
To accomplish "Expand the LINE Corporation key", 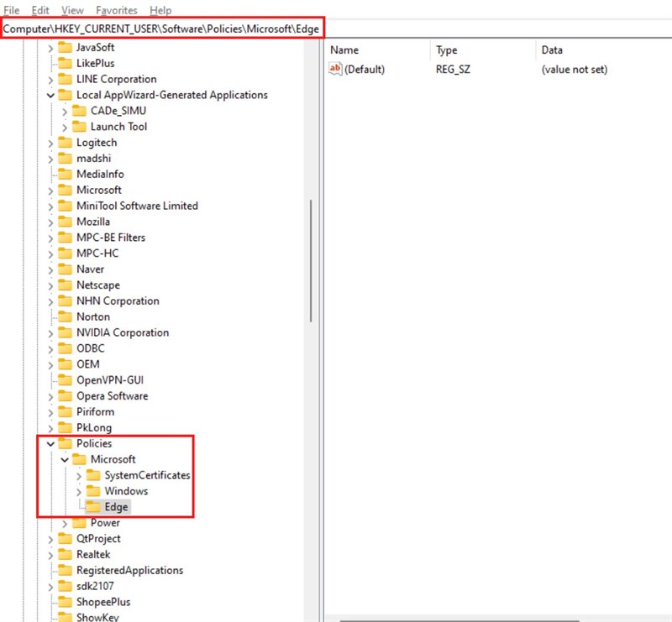I will point(50,80).
